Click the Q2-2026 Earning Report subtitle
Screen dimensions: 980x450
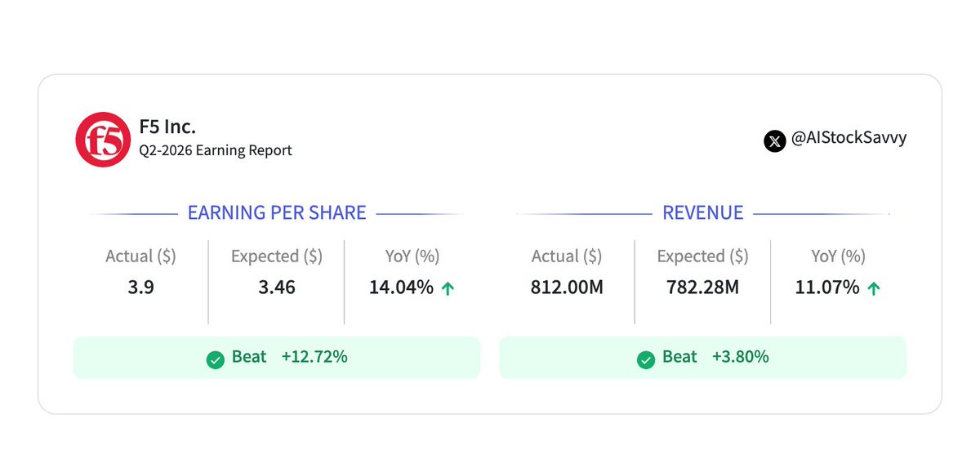216,151
